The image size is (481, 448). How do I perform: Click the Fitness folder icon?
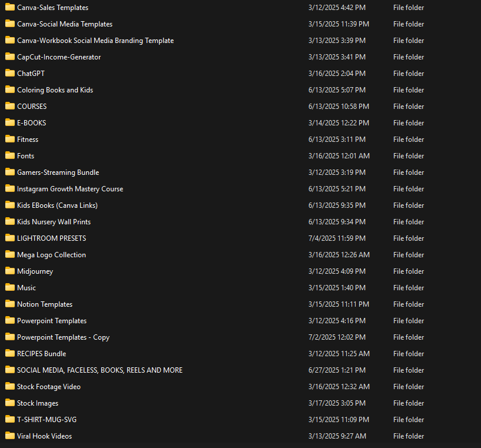(10, 139)
